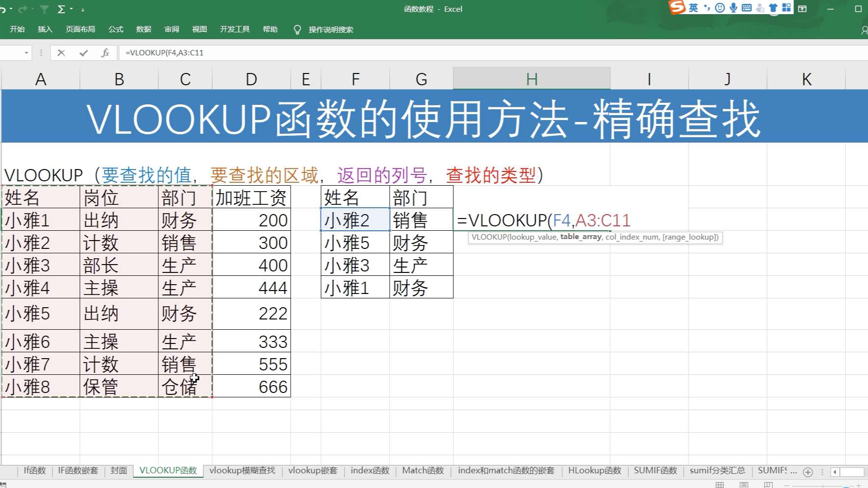Image resolution: width=868 pixels, height=488 pixels.
Task: Switch to vlookup嵌套 sheet tab
Action: click(313, 471)
